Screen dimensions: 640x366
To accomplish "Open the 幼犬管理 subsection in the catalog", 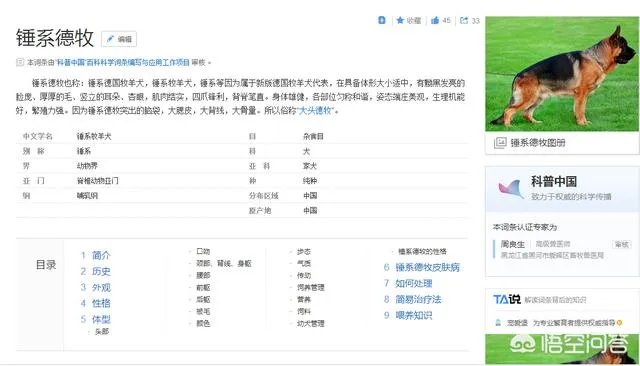I will tap(311, 324).
